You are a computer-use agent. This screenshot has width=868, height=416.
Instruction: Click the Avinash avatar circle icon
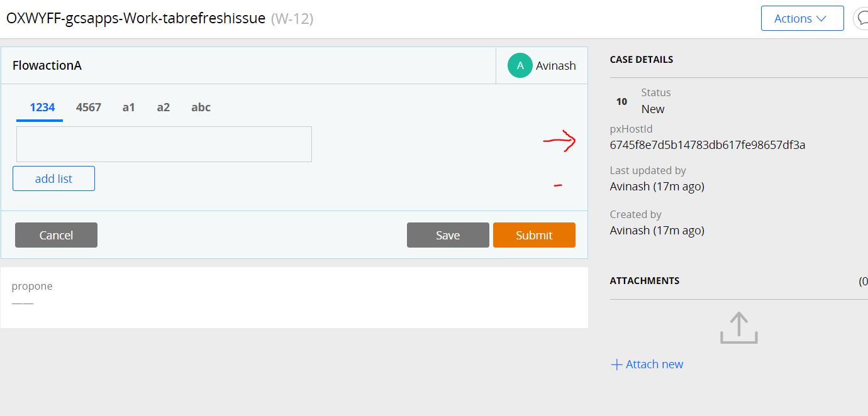[520, 65]
